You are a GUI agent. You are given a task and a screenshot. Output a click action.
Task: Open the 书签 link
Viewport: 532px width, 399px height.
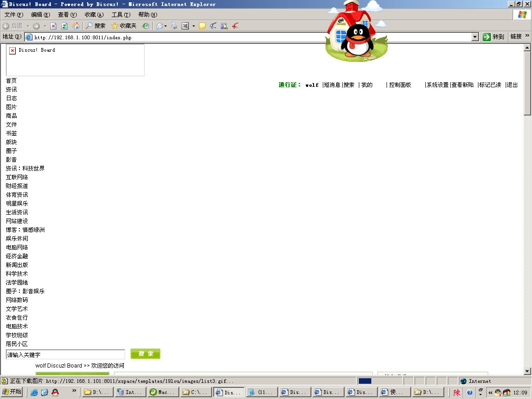(11, 133)
